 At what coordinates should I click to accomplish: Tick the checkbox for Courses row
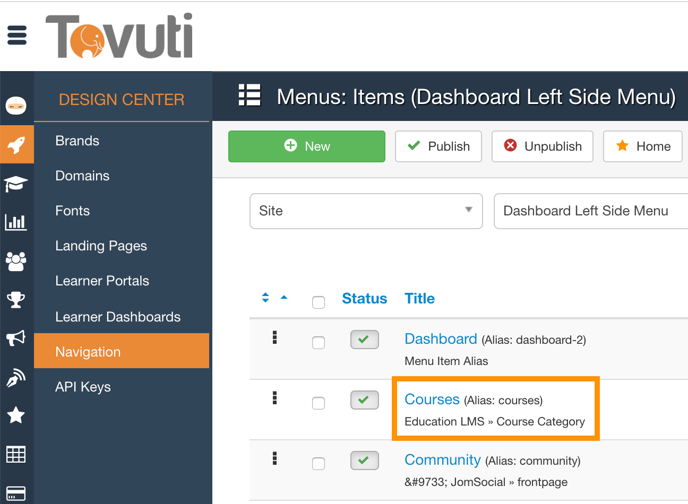[x=318, y=404]
